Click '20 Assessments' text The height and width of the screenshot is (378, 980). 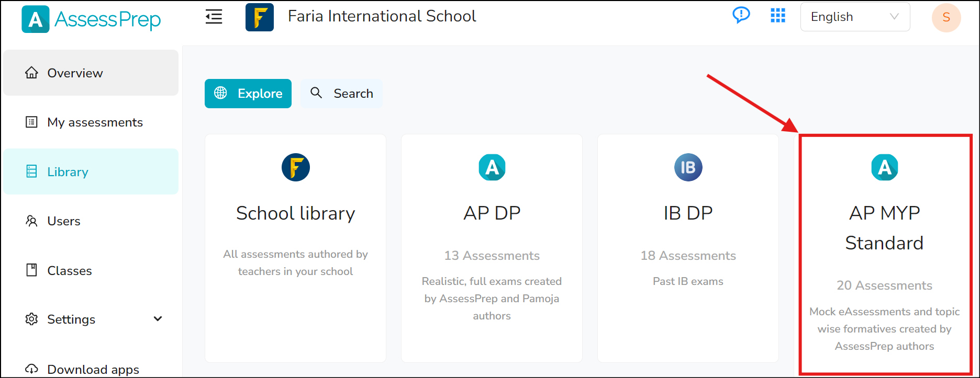tap(884, 285)
